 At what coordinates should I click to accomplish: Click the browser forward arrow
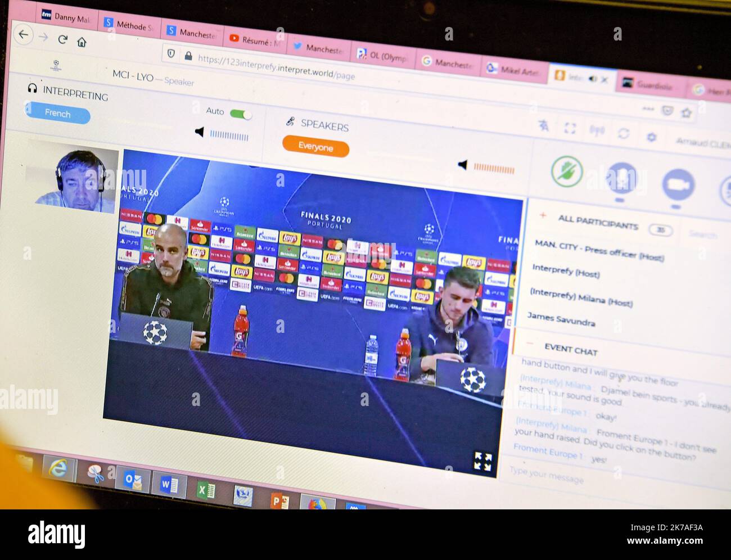(x=43, y=37)
